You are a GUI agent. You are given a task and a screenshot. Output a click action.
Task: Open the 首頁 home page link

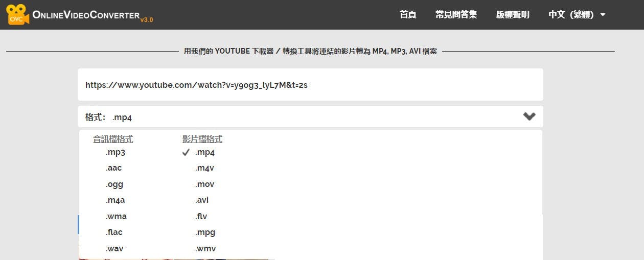click(408, 15)
